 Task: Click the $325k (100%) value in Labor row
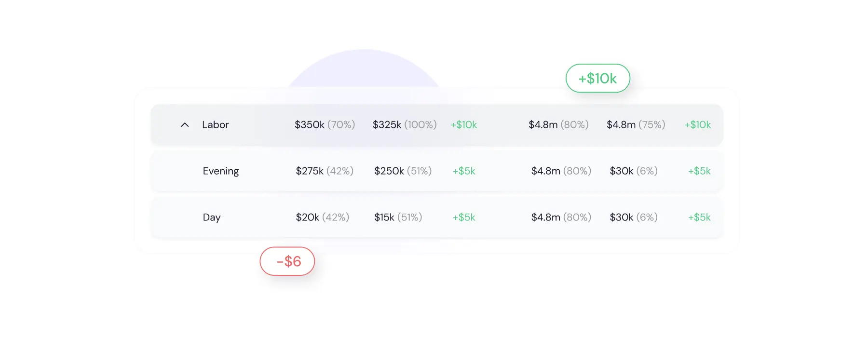coord(404,124)
